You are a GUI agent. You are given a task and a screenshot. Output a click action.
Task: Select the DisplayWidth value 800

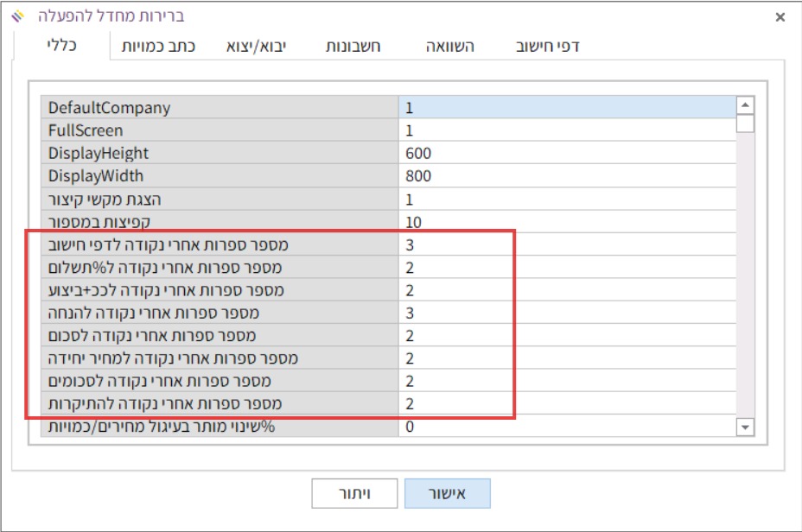(566, 176)
